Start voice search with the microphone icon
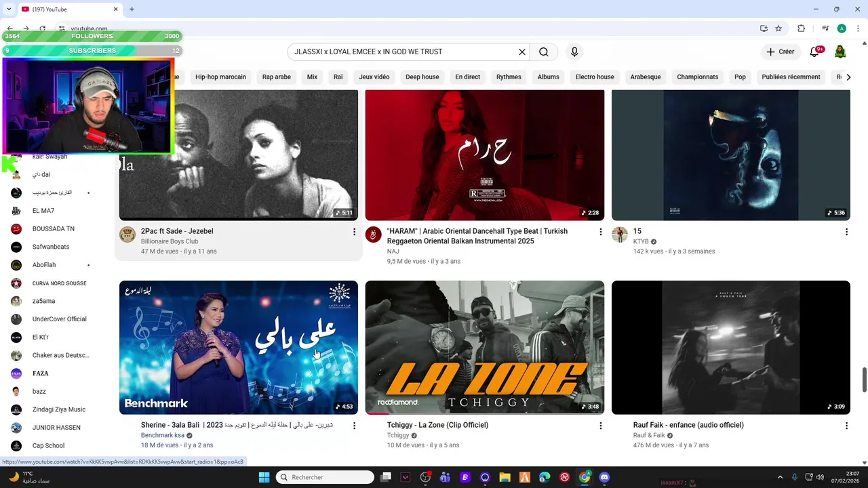 coord(574,52)
